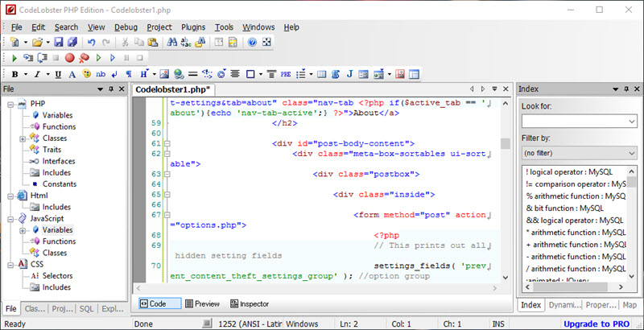
Task: Click the 'Look for' input field
Action: [x=575, y=121]
